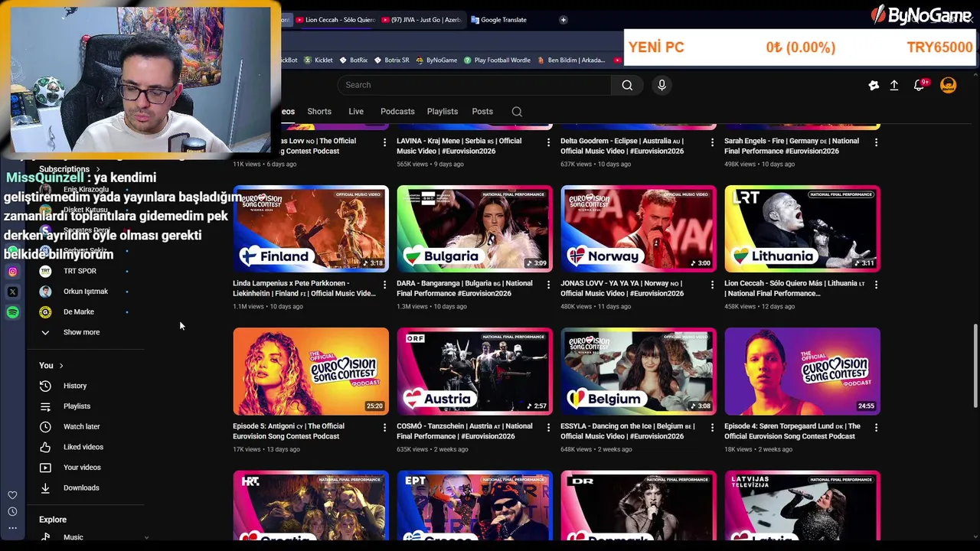The height and width of the screenshot is (551, 980).
Task: Play the Bulgaria DARA performance thumbnail
Action: [475, 229]
